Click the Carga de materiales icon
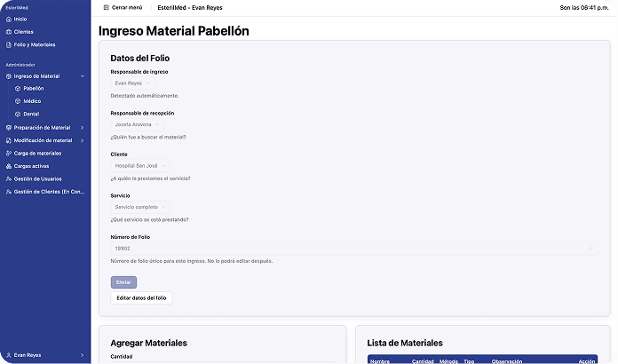The height and width of the screenshot is (364, 618). (9, 154)
